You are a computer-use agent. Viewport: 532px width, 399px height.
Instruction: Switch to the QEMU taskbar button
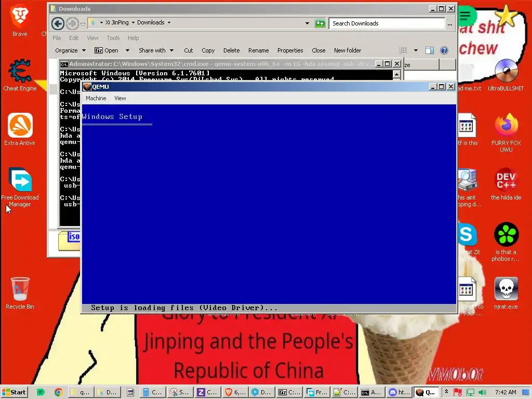pyautogui.click(x=427, y=392)
